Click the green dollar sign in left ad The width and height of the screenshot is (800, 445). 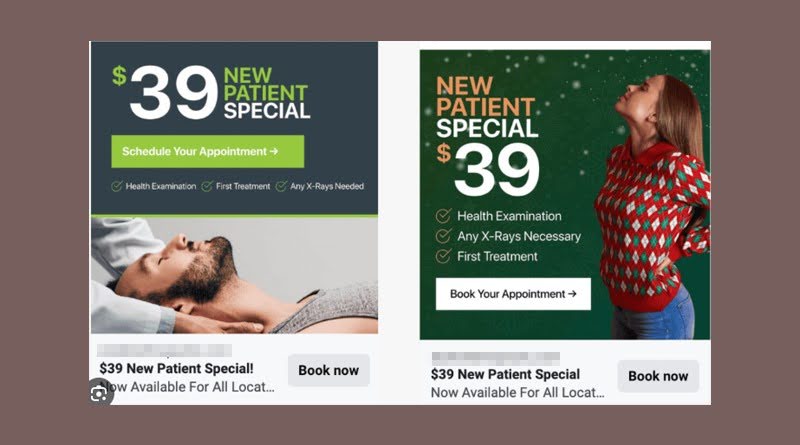[119, 76]
